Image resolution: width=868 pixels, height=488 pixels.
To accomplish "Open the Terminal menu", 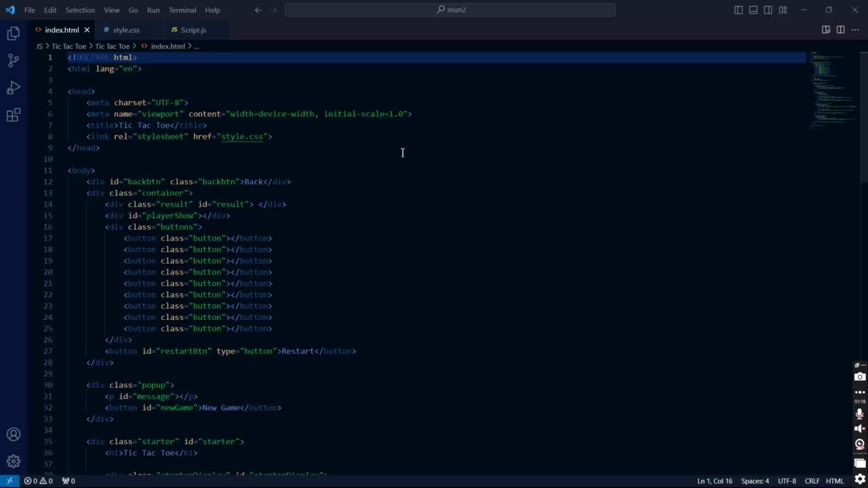I will click(182, 10).
